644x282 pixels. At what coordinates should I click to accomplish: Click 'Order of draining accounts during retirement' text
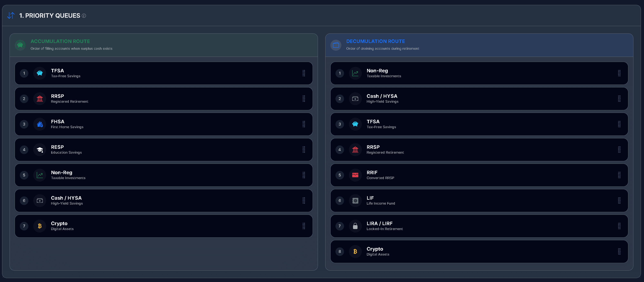tap(382, 48)
